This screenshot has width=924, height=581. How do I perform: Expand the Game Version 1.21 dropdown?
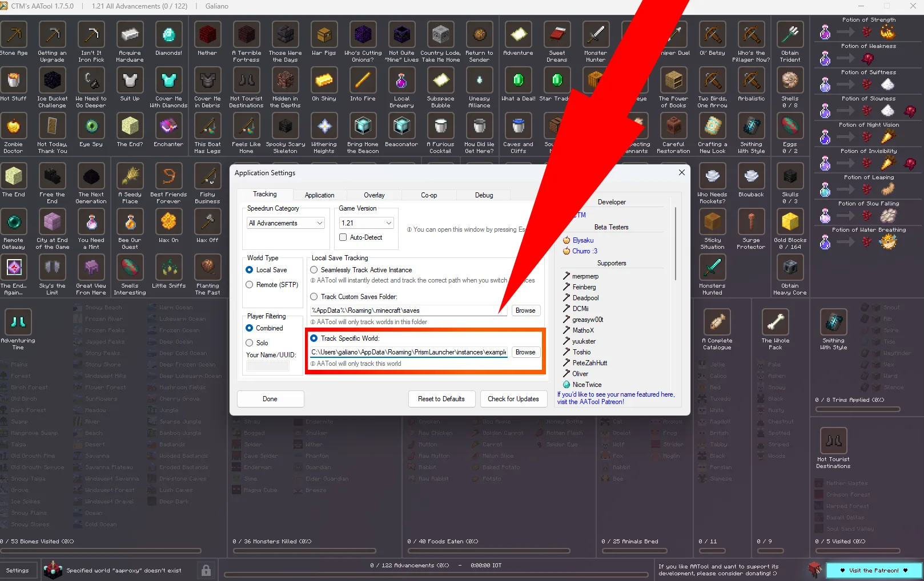click(367, 223)
